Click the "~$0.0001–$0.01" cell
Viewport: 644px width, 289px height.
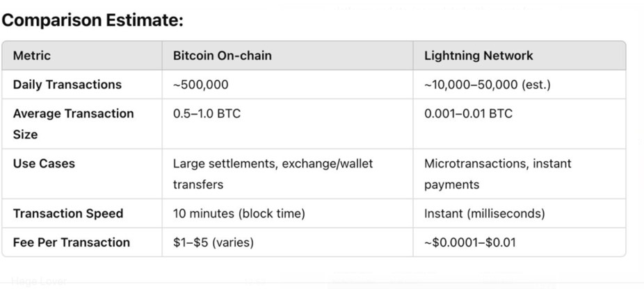point(468,242)
